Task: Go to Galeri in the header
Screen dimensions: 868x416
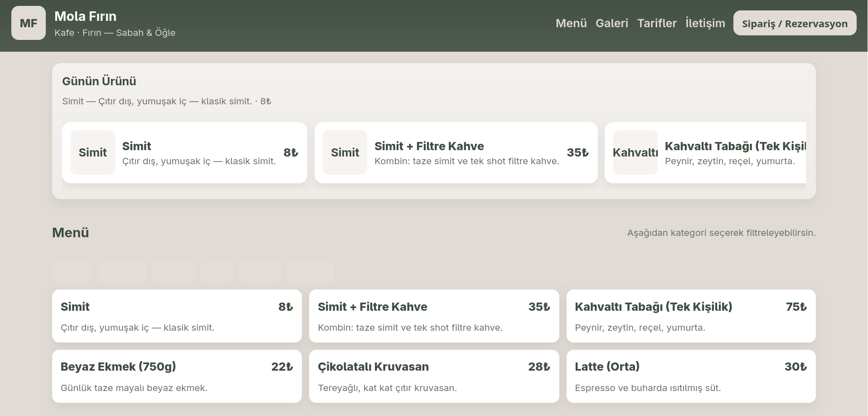Action: [611, 23]
